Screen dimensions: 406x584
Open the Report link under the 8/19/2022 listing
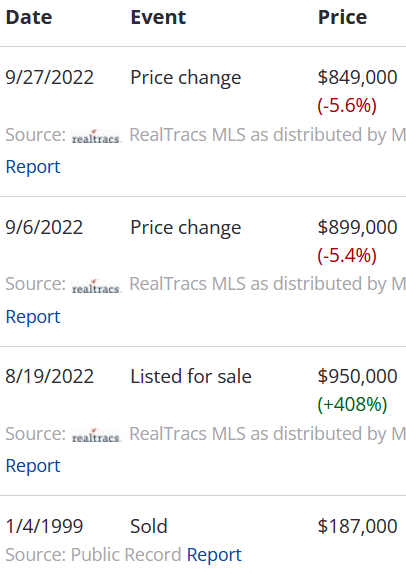33,466
